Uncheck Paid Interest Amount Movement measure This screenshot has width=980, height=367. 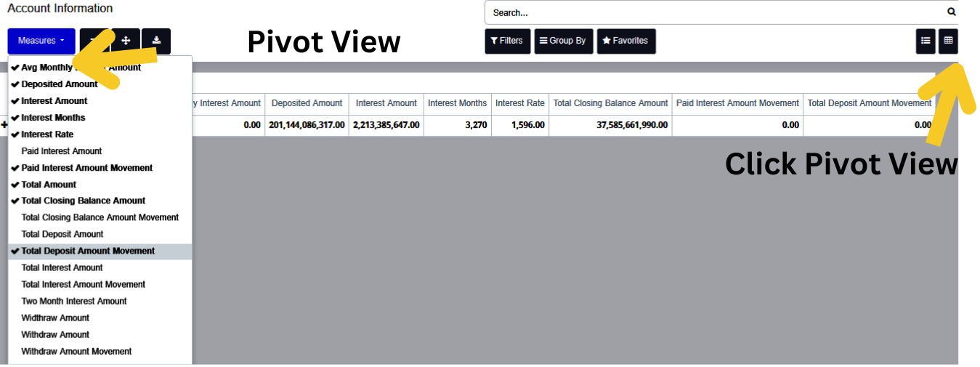click(100, 168)
